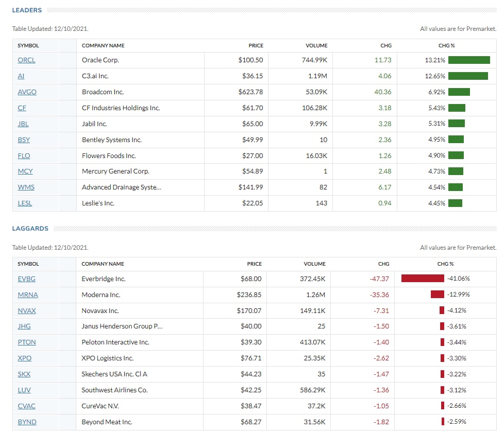Image resolution: width=504 pixels, height=433 pixels.
Task: Click the LESL ticker link
Action: coord(25,203)
